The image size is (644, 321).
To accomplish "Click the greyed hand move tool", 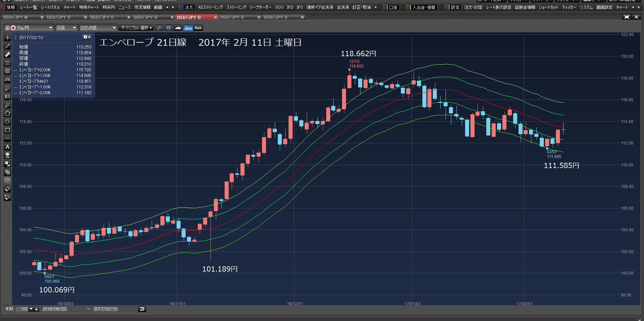I will pyautogui.click(x=7, y=180).
